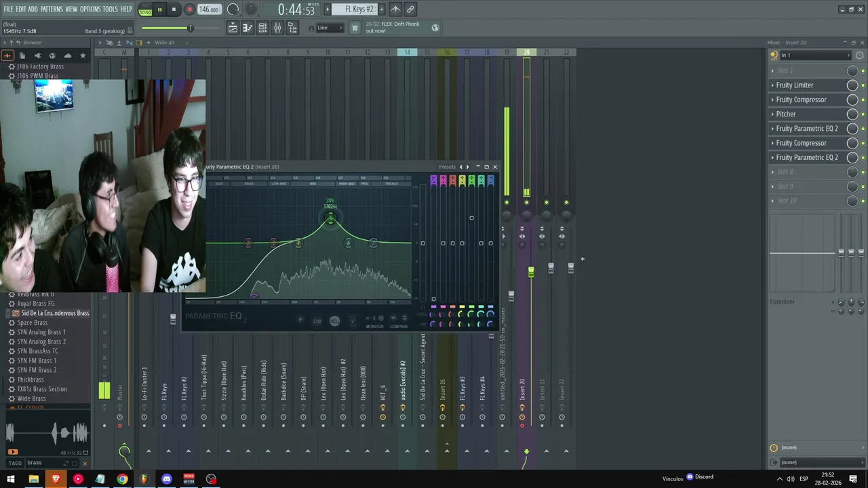Toggle HQ+ high quality mode in Parametric EQ

(334, 321)
